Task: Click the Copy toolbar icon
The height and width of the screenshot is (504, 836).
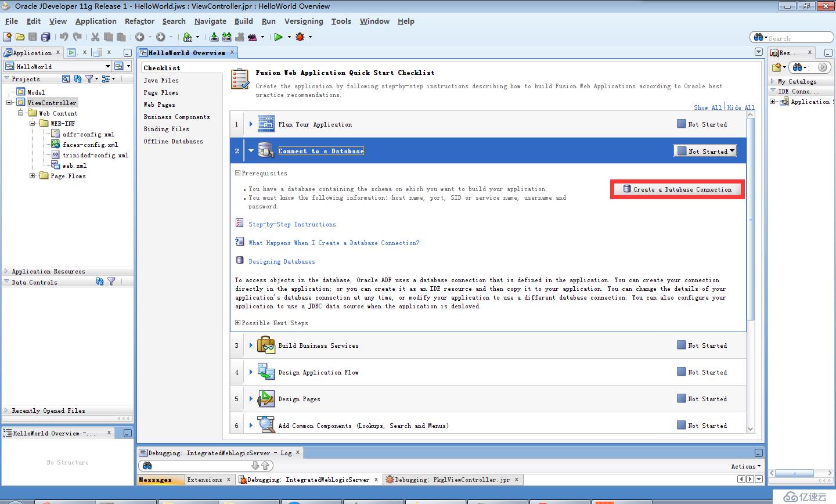Action: pyautogui.click(x=108, y=37)
